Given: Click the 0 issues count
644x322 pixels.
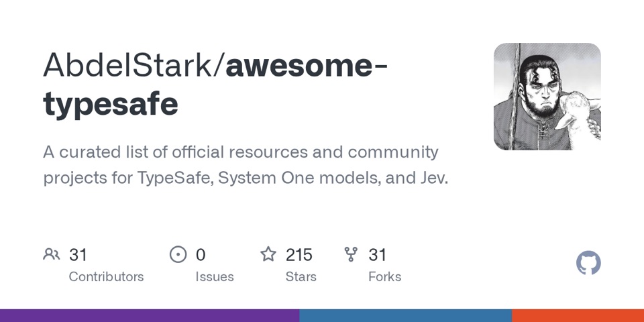Looking at the screenshot, I should click(201, 255).
